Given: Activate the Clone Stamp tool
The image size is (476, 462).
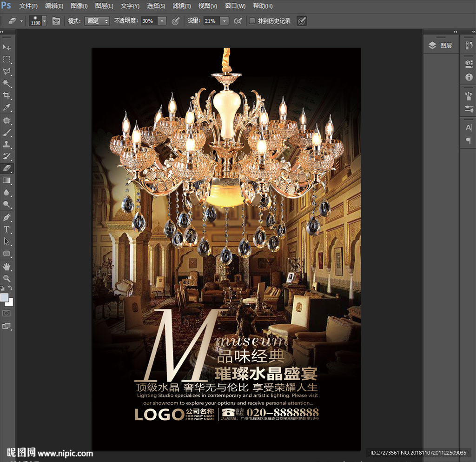Looking at the screenshot, I should (7, 144).
